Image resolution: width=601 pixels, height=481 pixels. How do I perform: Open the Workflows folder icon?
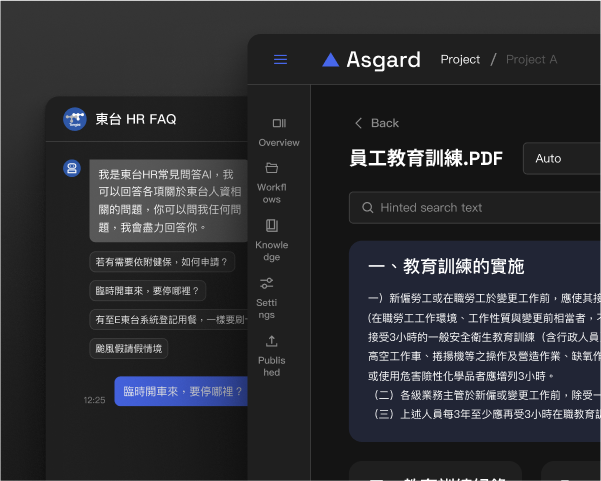click(272, 168)
